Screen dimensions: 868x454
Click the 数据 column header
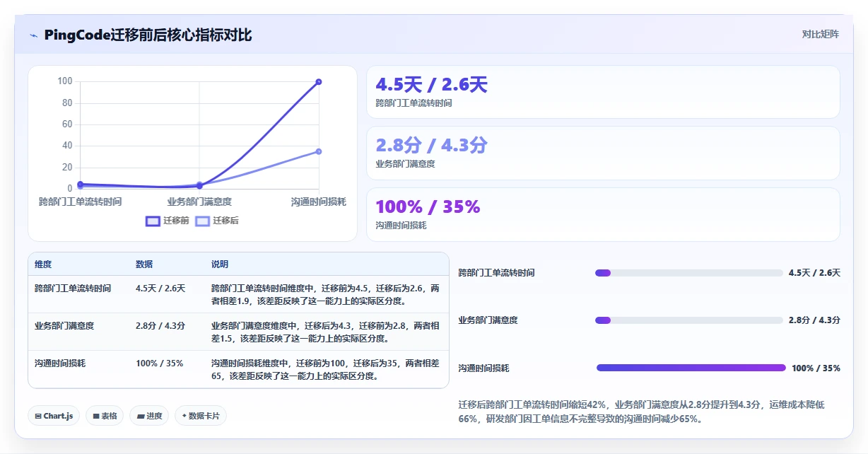pos(144,264)
